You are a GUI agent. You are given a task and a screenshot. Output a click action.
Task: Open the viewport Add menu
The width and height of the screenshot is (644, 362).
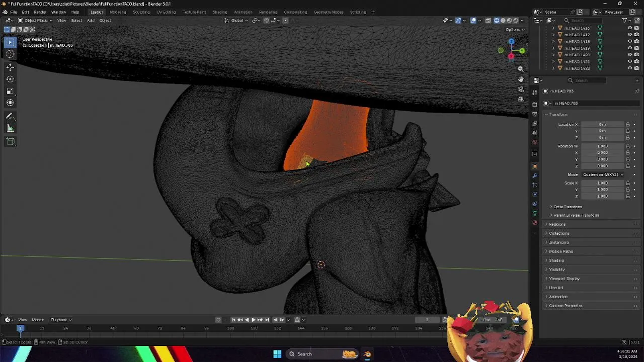[91, 21]
